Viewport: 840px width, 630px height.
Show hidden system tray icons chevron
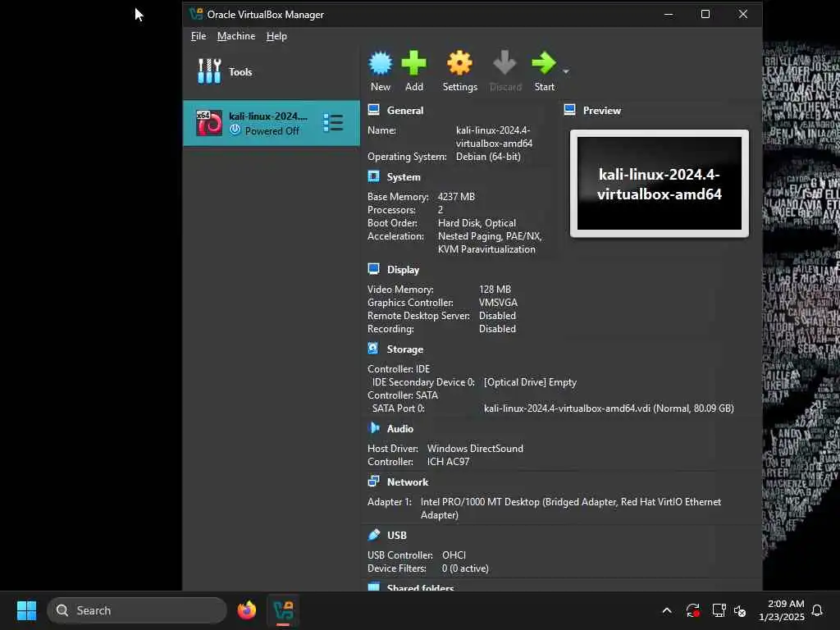click(x=666, y=610)
